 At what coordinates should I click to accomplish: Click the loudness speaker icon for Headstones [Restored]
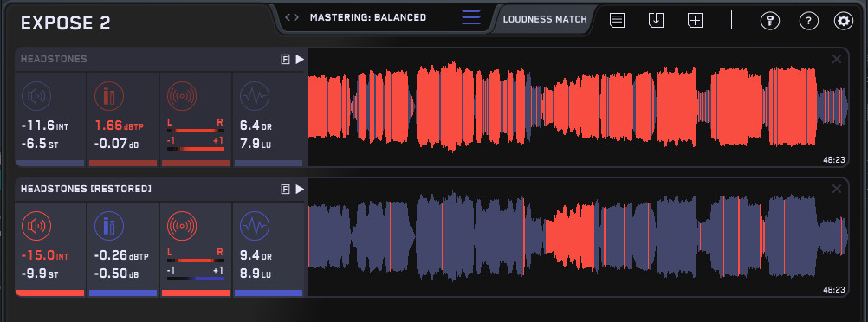36,226
